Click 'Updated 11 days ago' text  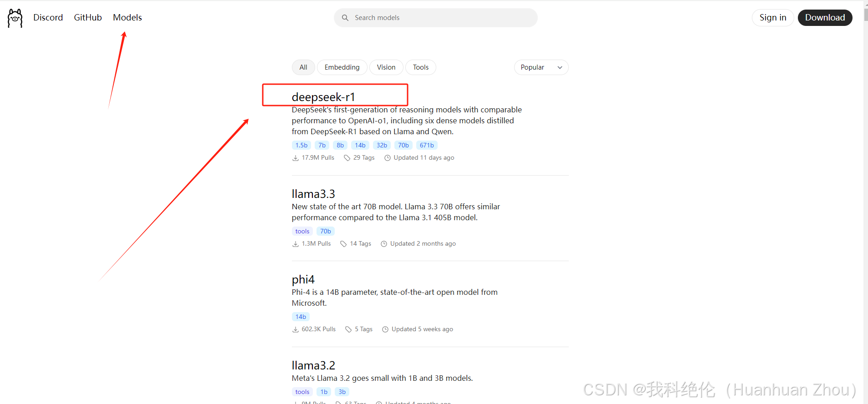pos(424,158)
